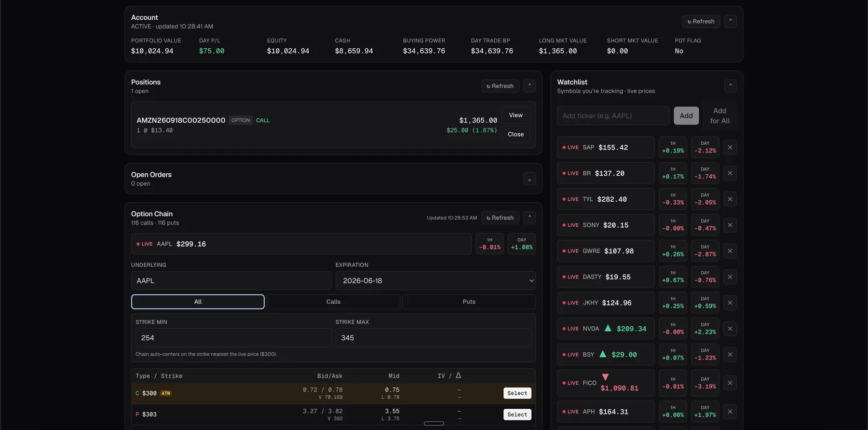Click the Cash $8,659.94 value

tap(354, 51)
